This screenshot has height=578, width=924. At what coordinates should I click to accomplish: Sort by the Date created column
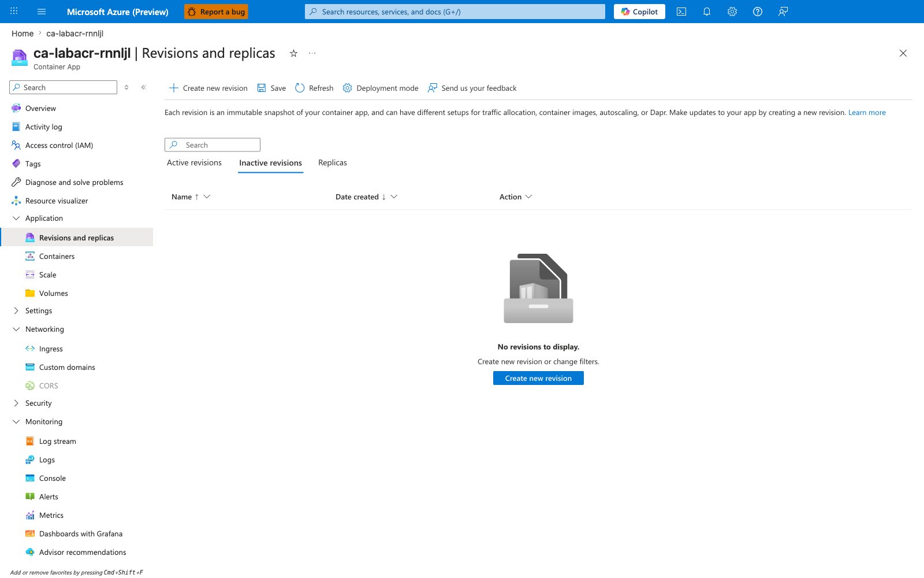(x=357, y=197)
